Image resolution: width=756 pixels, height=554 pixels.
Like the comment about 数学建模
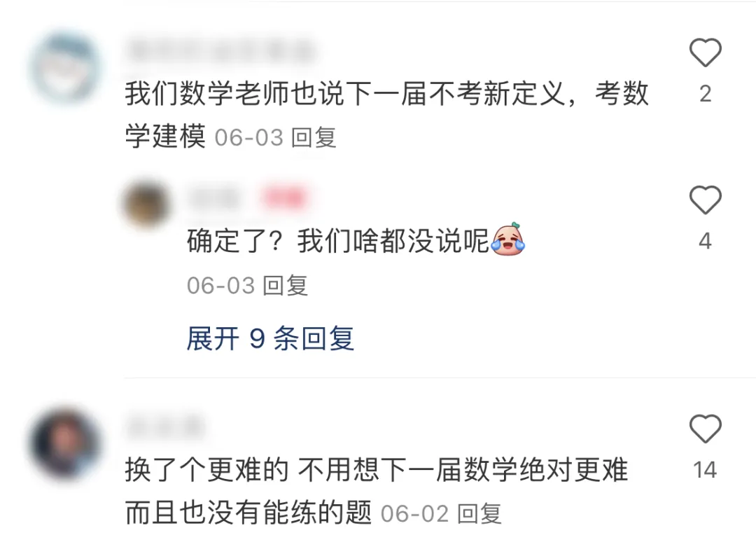[705, 52]
